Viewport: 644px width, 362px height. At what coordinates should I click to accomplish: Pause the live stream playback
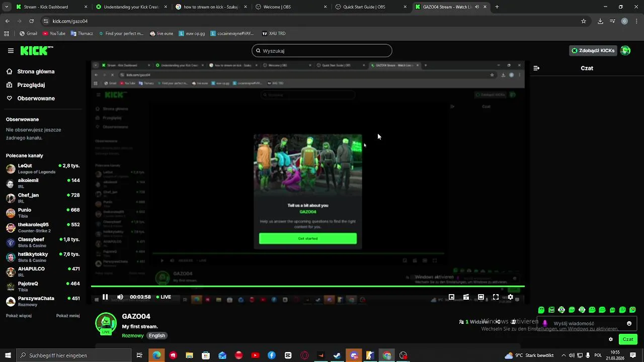pyautogui.click(x=105, y=297)
